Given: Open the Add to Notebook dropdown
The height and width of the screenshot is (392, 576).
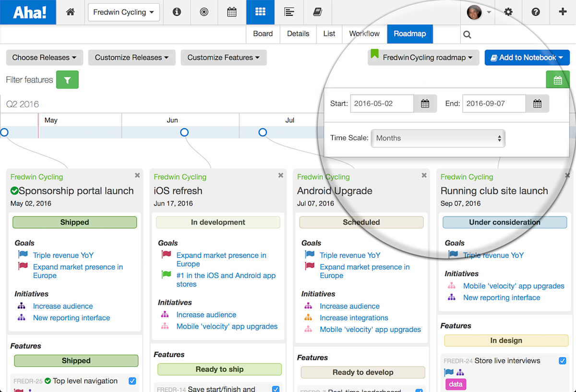Looking at the screenshot, I should tap(527, 58).
